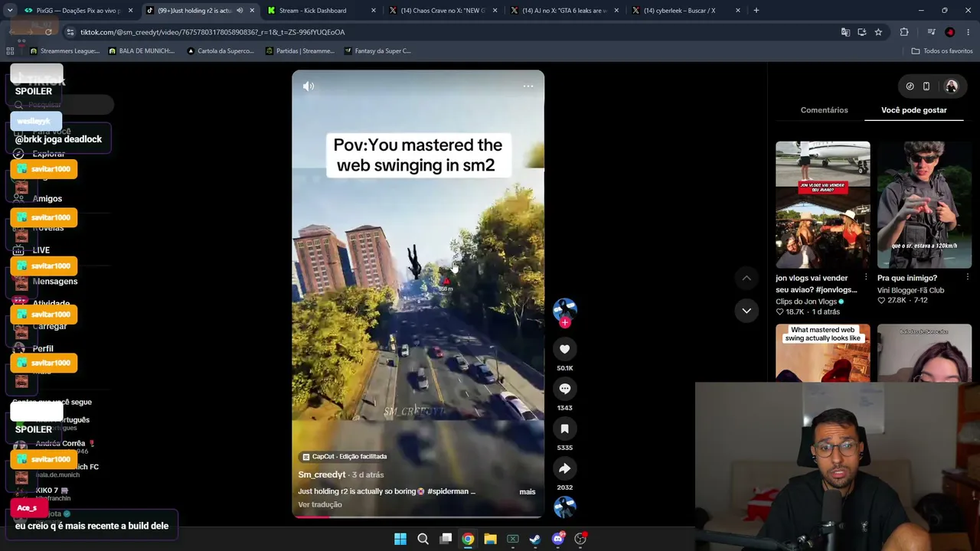Open the BALA DE MUNICH bookmark

point(142,51)
